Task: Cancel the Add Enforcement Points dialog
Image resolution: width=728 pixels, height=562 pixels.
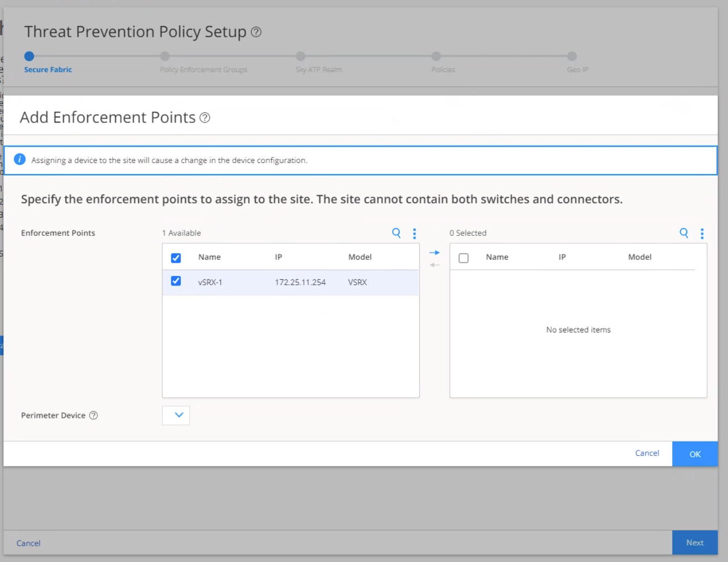Action: [x=647, y=453]
